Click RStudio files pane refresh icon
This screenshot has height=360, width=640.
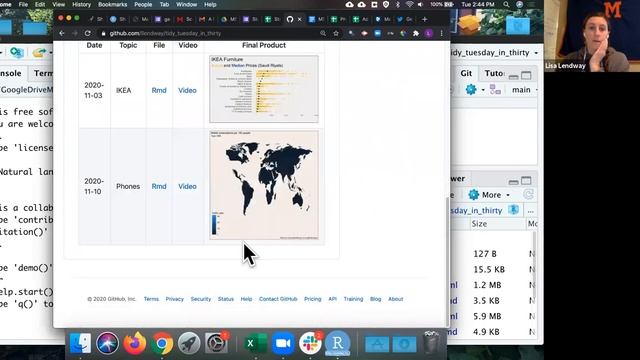click(528, 195)
